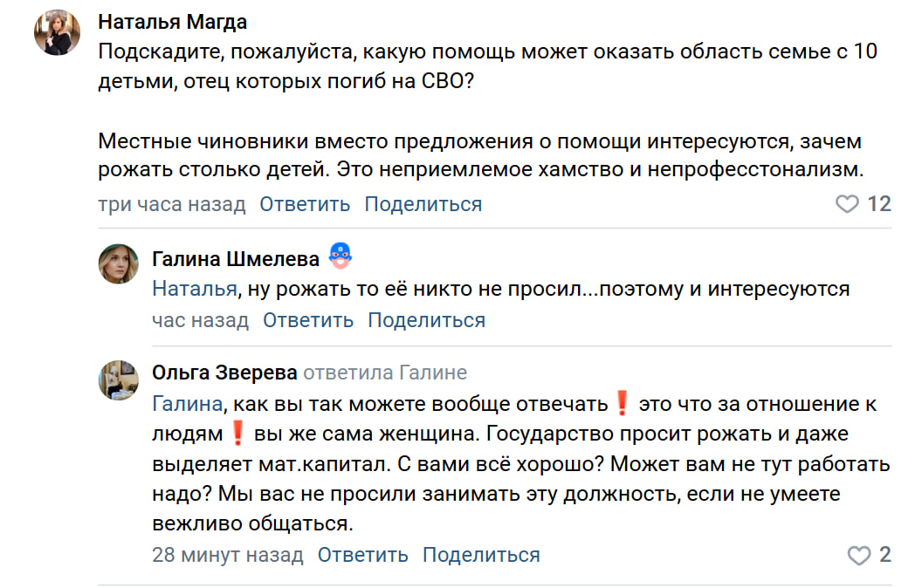Like Ольга Зверева's reply with the heart
Screen dimensions: 922x588
point(860,555)
